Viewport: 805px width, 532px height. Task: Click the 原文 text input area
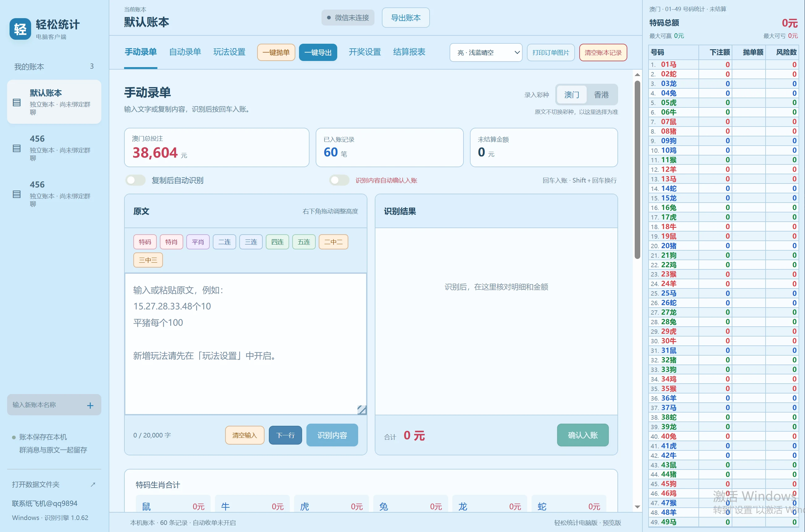point(246,344)
